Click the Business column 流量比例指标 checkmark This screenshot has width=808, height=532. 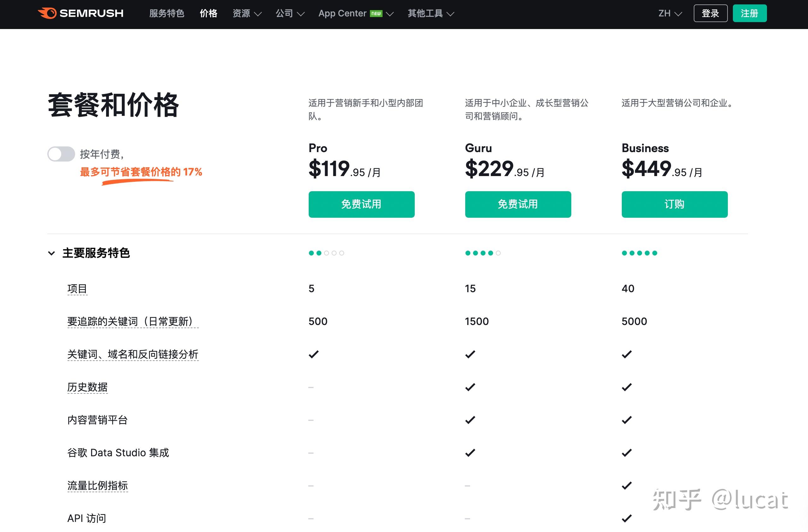[627, 486]
